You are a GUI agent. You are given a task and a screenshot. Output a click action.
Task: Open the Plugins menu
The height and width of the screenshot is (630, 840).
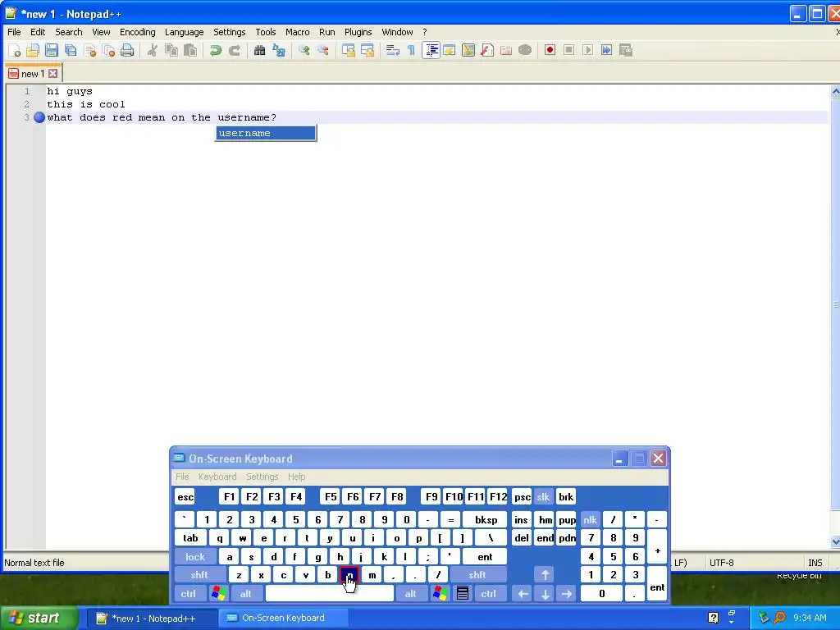point(358,32)
